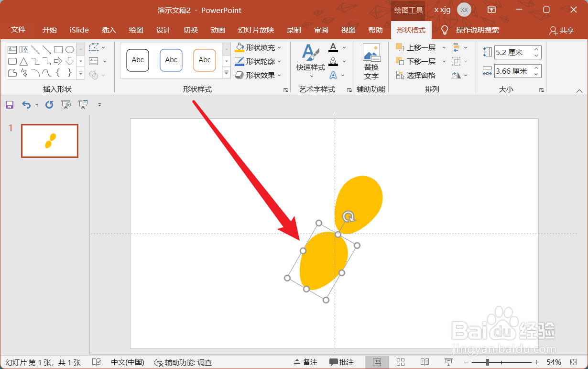Open the 动画 tab
588x369 pixels.
click(x=218, y=30)
